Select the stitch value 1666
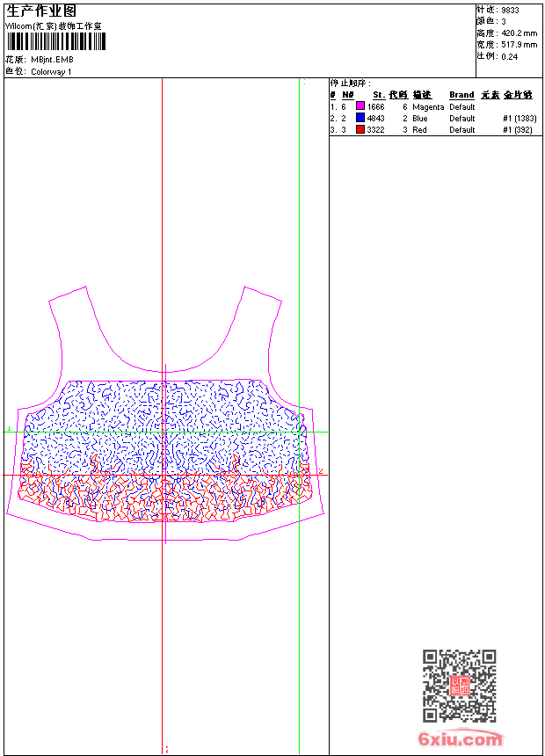The width and height of the screenshot is (545, 756). click(x=375, y=107)
